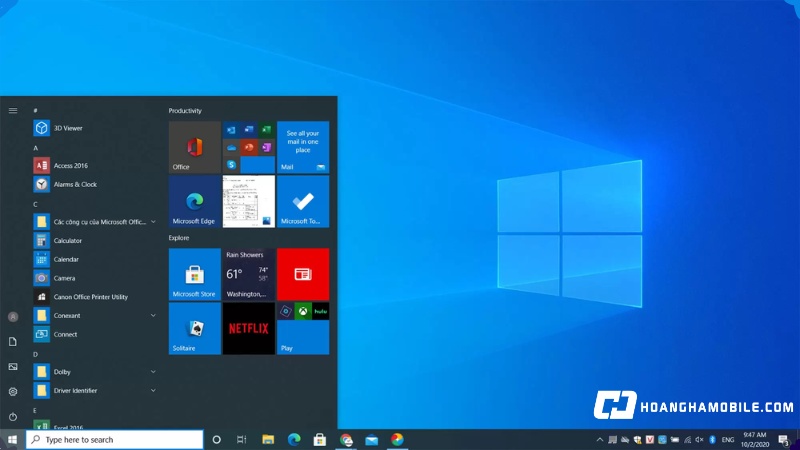Open the Xbox icon in Play tile
Image resolution: width=800 pixels, height=450 pixels.
[303, 311]
